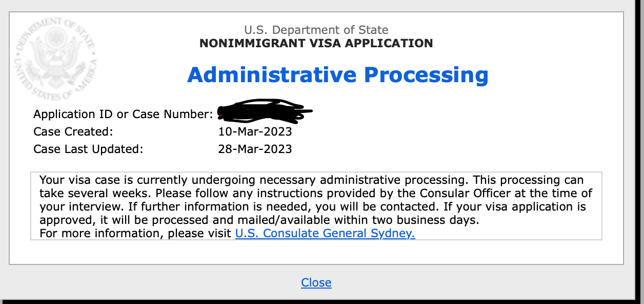
Task: Click the 'For more information, please visit' text
Action: pos(135,234)
